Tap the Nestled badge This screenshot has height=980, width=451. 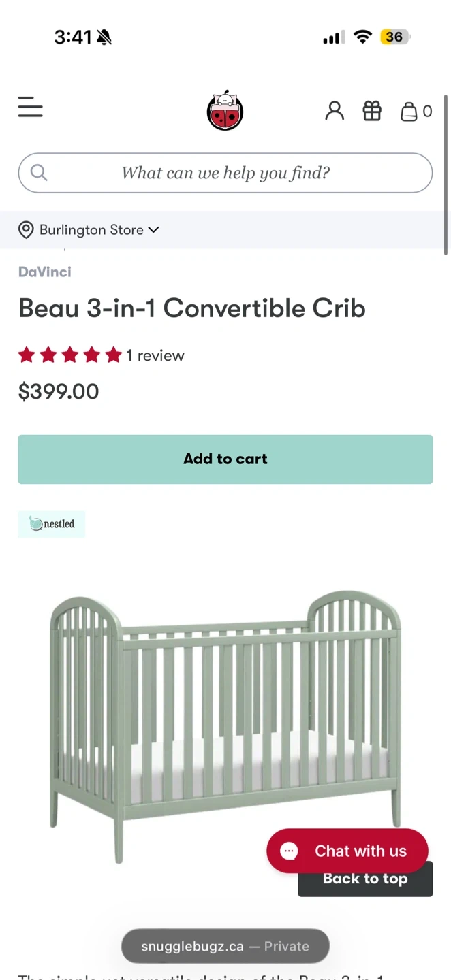tap(52, 524)
